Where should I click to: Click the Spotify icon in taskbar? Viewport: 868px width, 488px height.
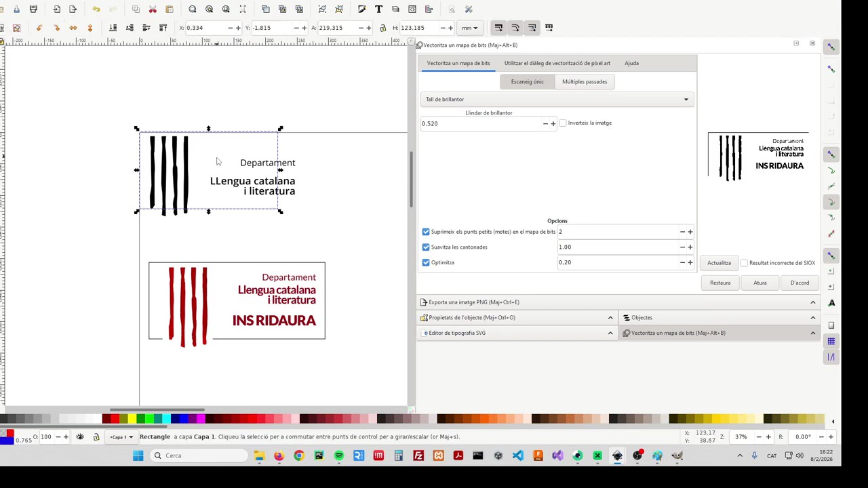[338, 455]
